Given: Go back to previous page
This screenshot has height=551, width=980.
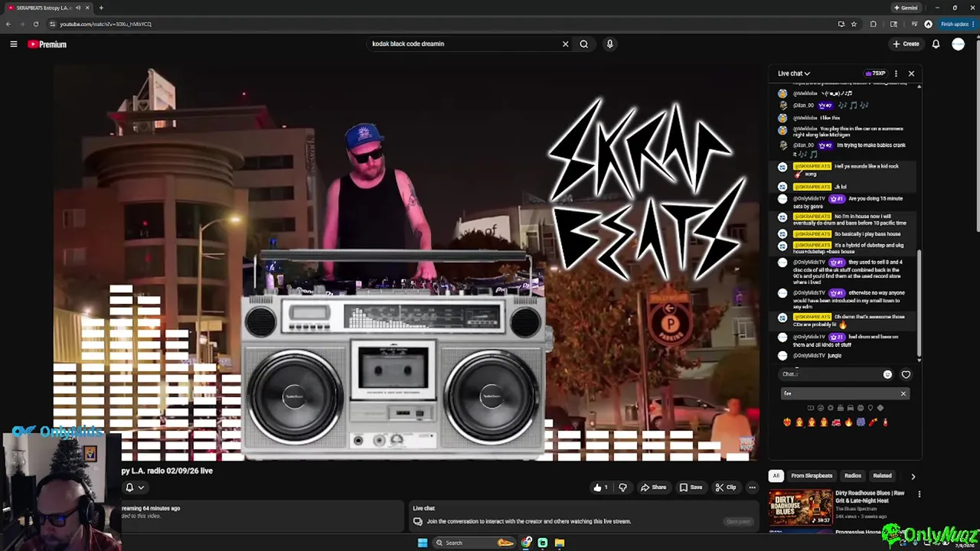Looking at the screenshot, I should click(8, 24).
